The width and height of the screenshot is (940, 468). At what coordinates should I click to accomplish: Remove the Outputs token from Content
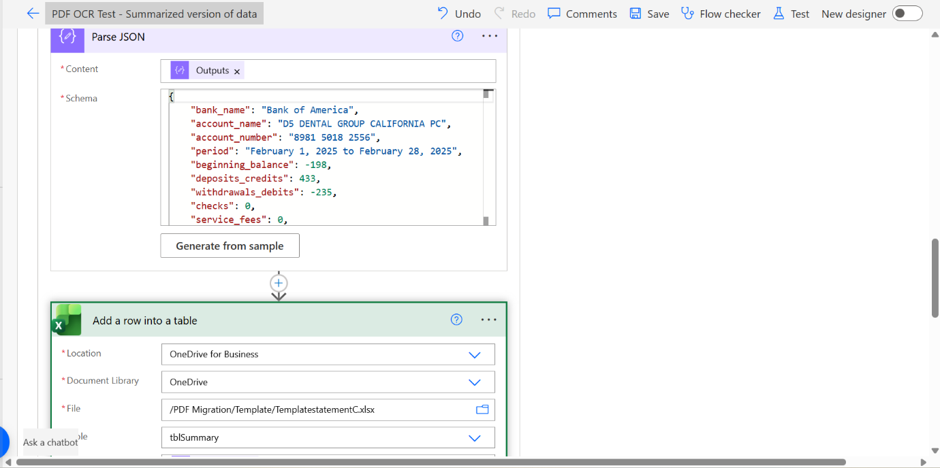237,71
